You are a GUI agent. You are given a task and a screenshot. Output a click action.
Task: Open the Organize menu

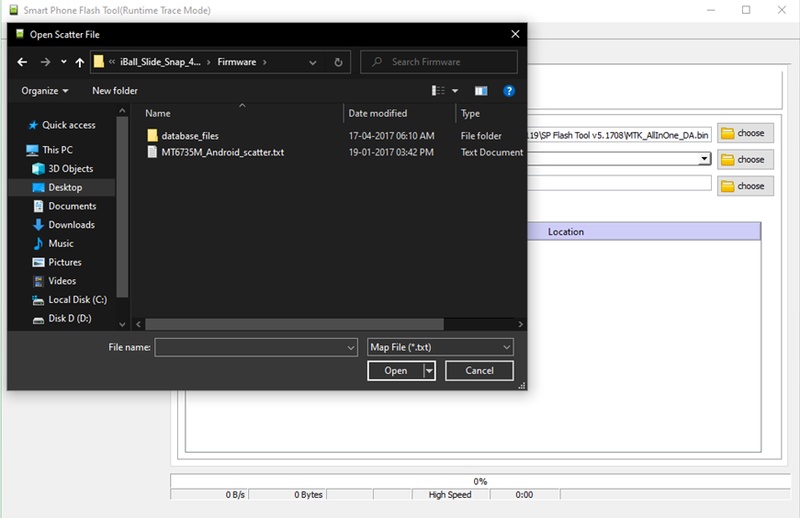[x=44, y=91]
